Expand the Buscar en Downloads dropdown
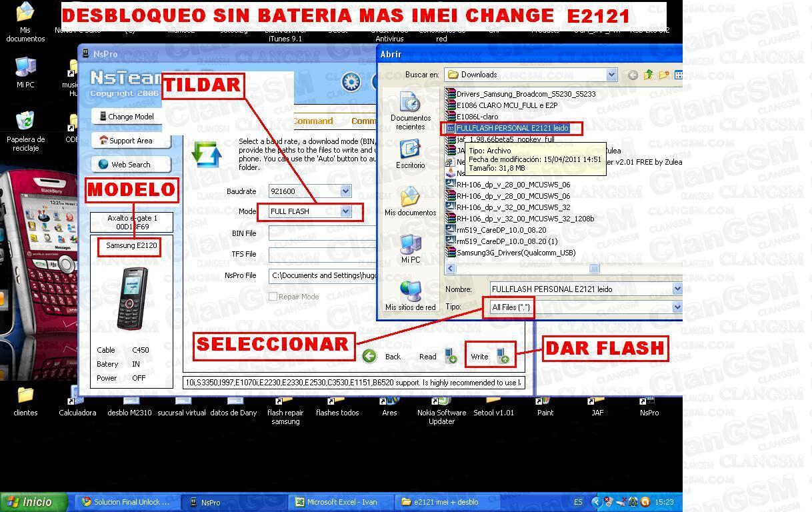The width and height of the screenshot is (812, 512). click(x=611, y=75)
